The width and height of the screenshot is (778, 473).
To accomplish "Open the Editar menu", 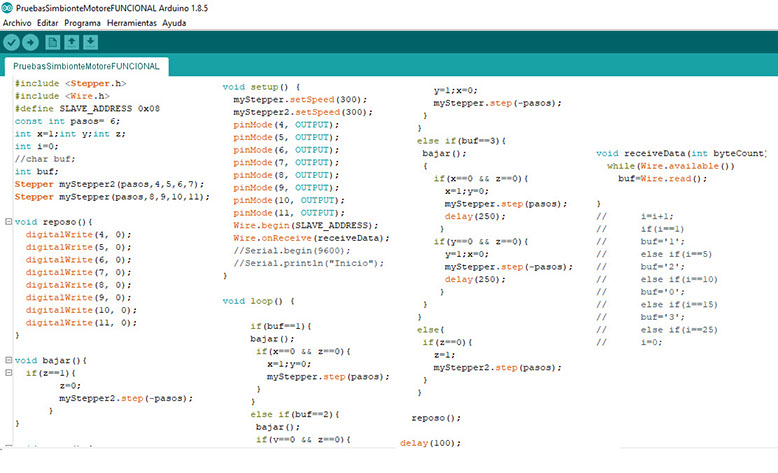I will click(x=47, y=23).
